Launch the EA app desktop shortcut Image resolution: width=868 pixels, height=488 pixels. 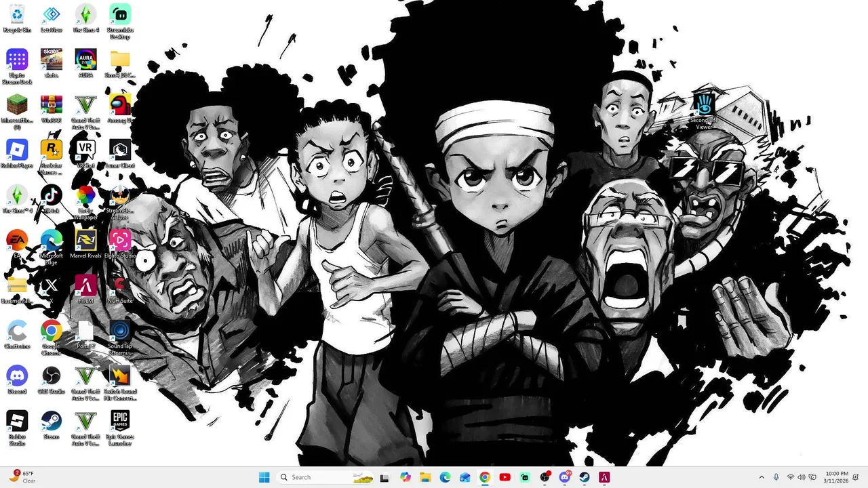[17, 244]
